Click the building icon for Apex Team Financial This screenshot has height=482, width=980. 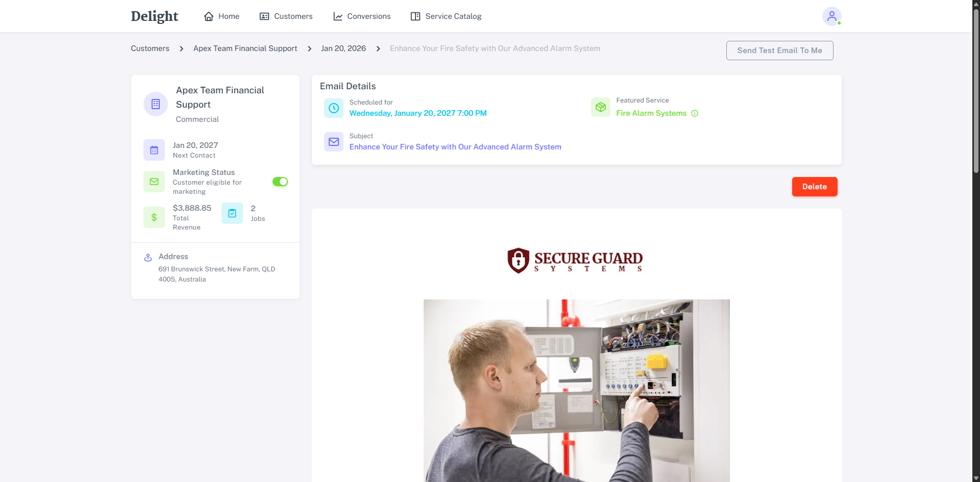[156, 104]
